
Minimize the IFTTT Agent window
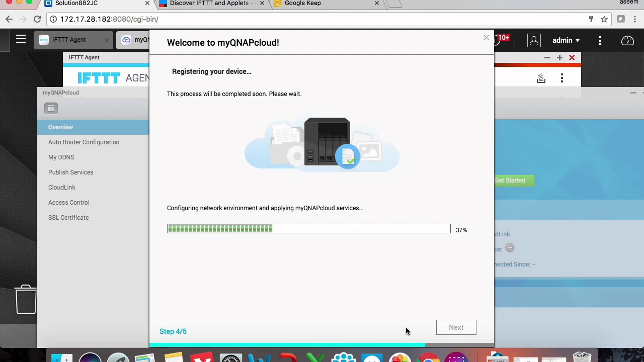click(x=547, y=58)
